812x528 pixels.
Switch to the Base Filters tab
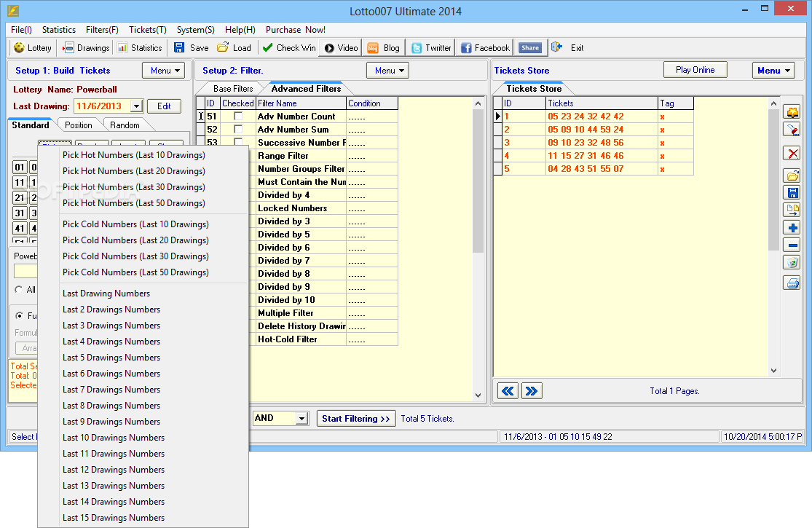coord(233,89)
